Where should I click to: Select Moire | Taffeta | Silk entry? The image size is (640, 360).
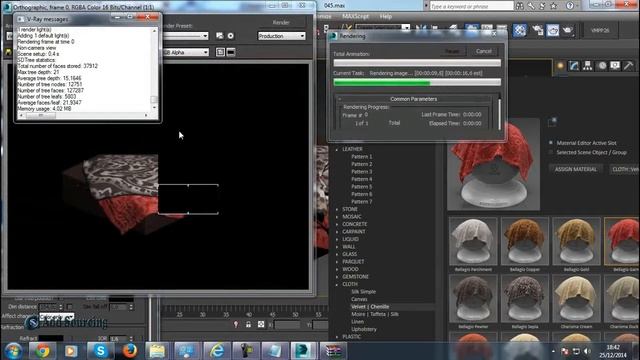[375, 314]
